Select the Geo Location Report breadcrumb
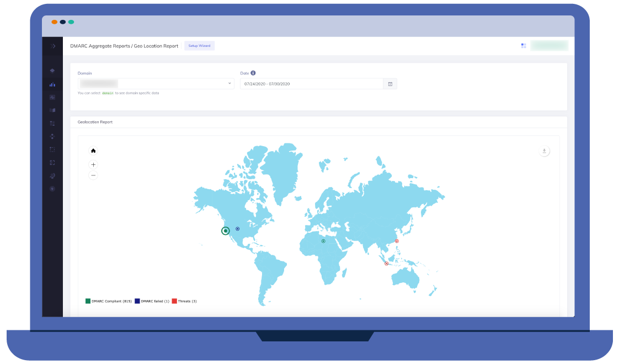619x364 pixels. point(156,46)
